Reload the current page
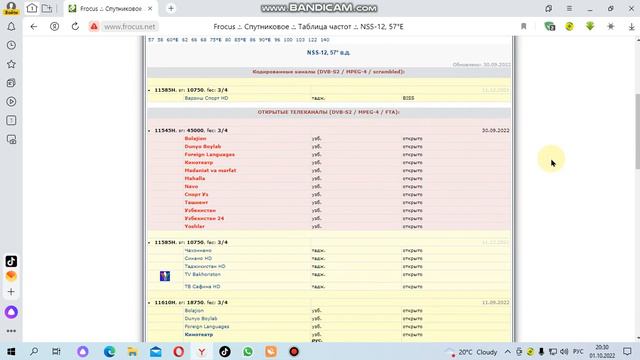 tap(75, 27)
